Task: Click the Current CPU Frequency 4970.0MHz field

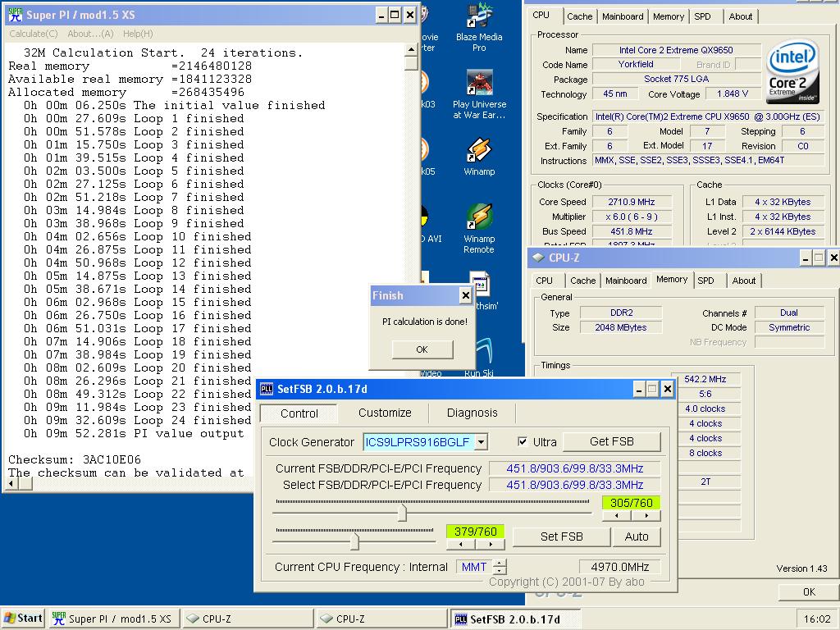Action: coord(620,567)
